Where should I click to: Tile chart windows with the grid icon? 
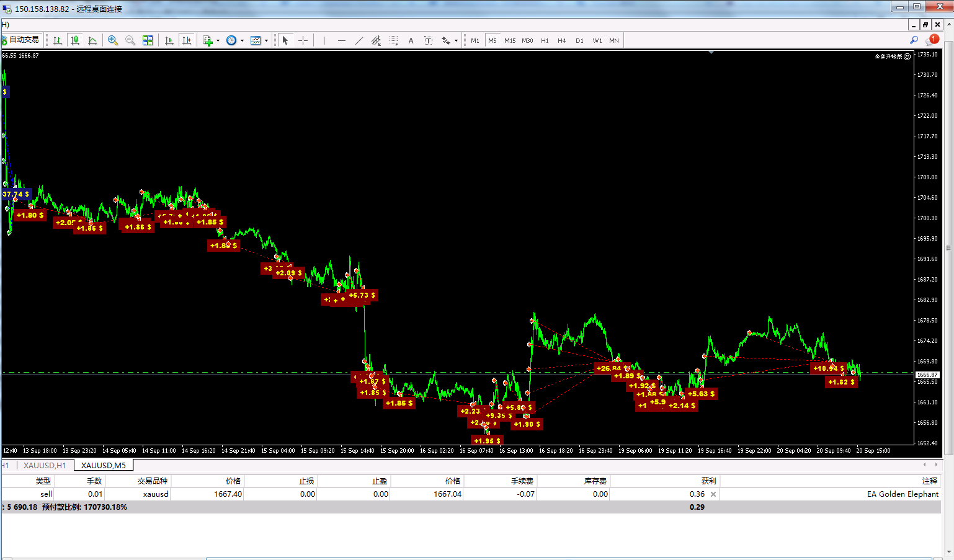tap(148, 40)
